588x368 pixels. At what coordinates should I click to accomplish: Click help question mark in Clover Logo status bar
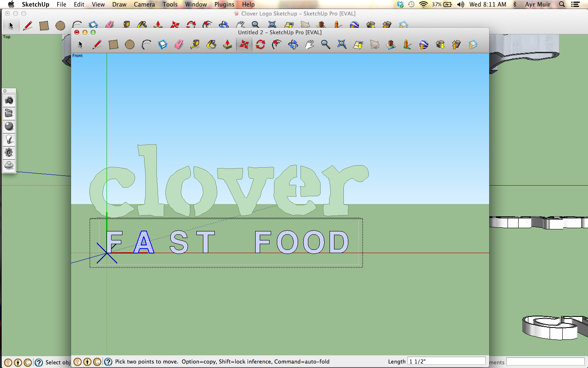pyautogui.click(x=39, y=363)
